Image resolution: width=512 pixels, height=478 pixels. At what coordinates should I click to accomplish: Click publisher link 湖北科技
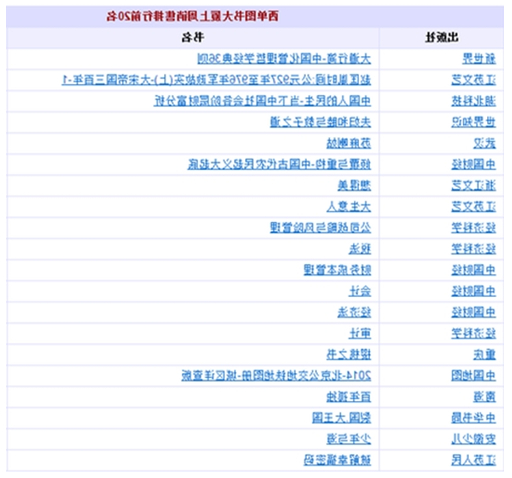point(474,101)
